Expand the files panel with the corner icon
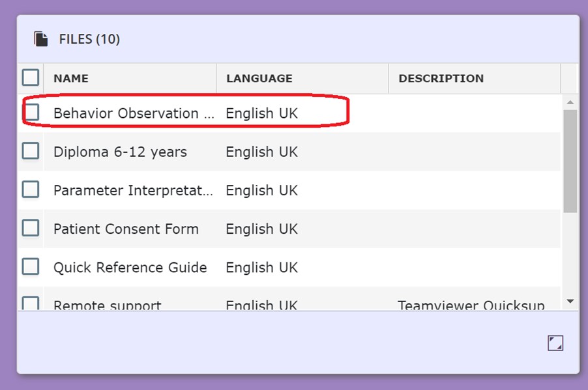 pyautogui.click(x=555, y=343)
